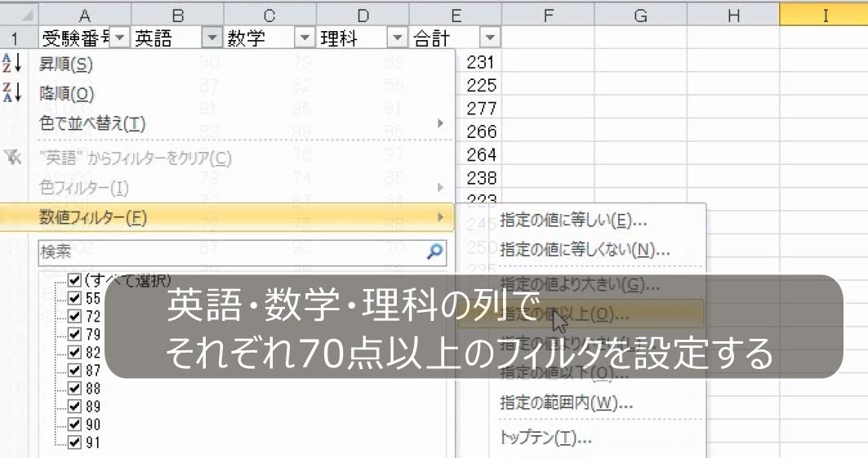Uncheck the 82 value checkbox
The height and width of the screenshot is (458, 868).
click(75, 353)
